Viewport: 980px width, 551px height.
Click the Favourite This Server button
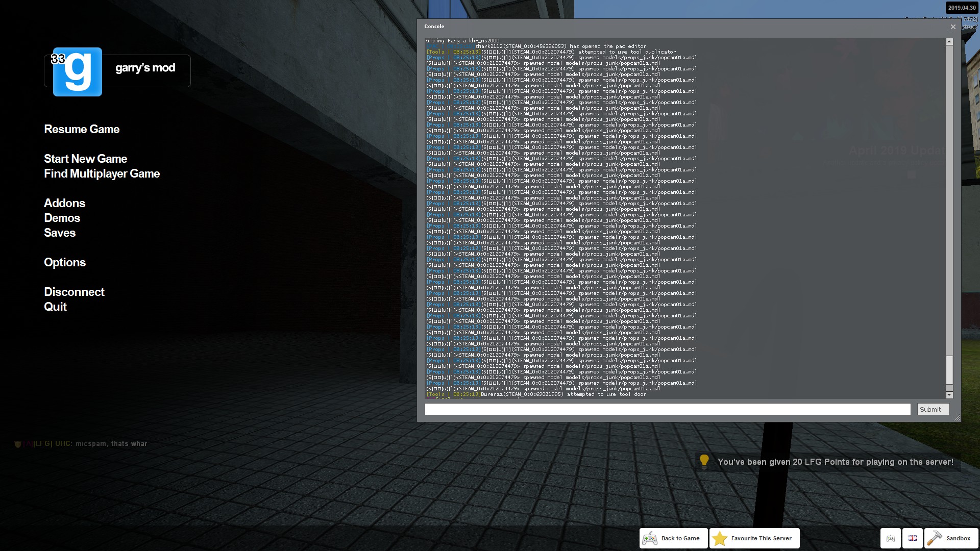pos(754,538)
